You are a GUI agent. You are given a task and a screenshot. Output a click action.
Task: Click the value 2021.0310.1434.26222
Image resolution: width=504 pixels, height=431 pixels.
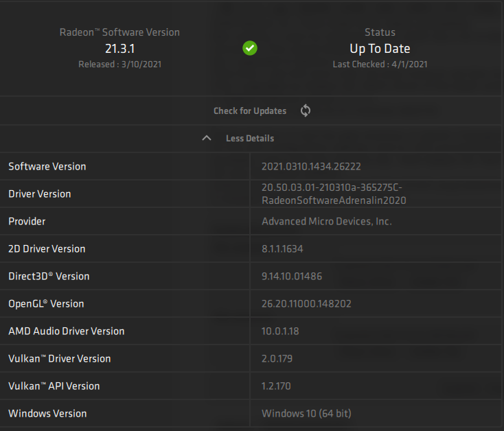pos(311,166)
